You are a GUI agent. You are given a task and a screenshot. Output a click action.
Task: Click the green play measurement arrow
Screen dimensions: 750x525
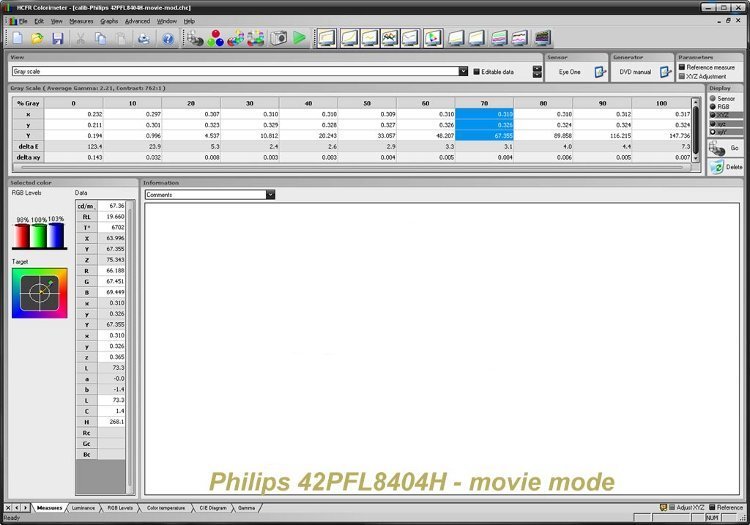pyautogui.click(x=299, y=38)
